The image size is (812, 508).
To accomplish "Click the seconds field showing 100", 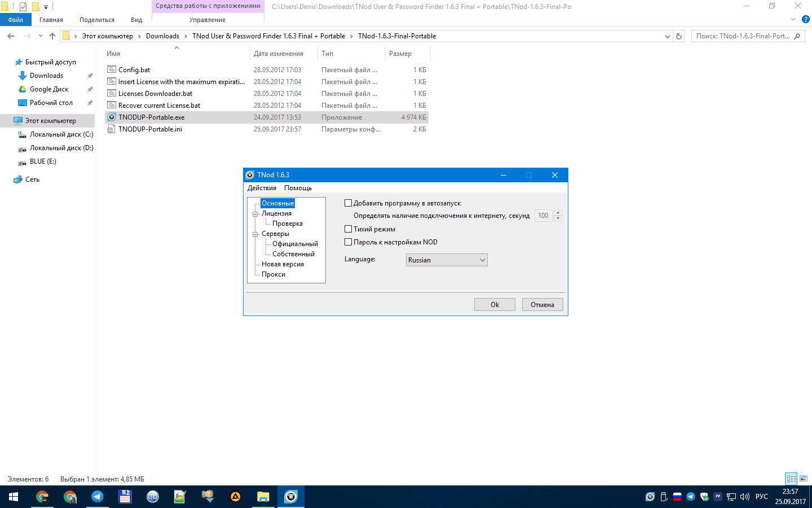I will [x=544, y=216].
